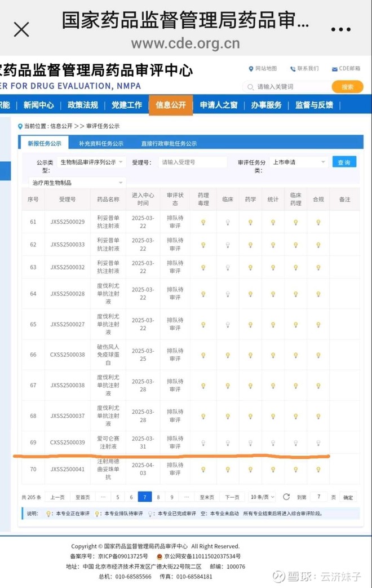The height and width of the screenshot is (588, 372).
Task: Click the 合规 bulb icon for JXSS2500029
Action: [x=318, y=222]
